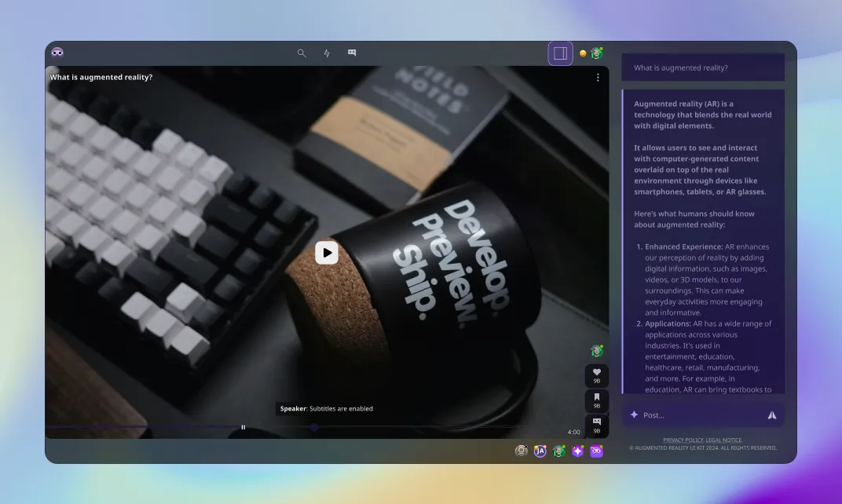
Task: Open the purple goggles app icon bottom right
Action: click(596, 451)
